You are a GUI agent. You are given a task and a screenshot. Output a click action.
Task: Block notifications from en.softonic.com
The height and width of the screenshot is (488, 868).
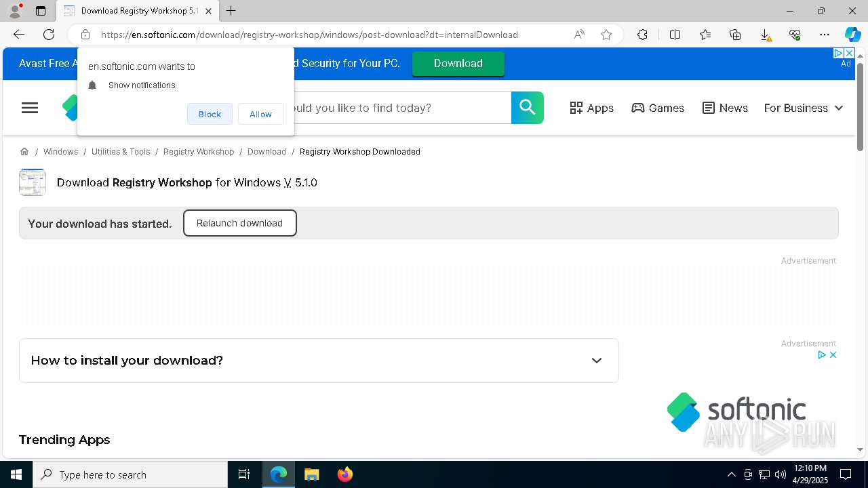click(210, 114)
